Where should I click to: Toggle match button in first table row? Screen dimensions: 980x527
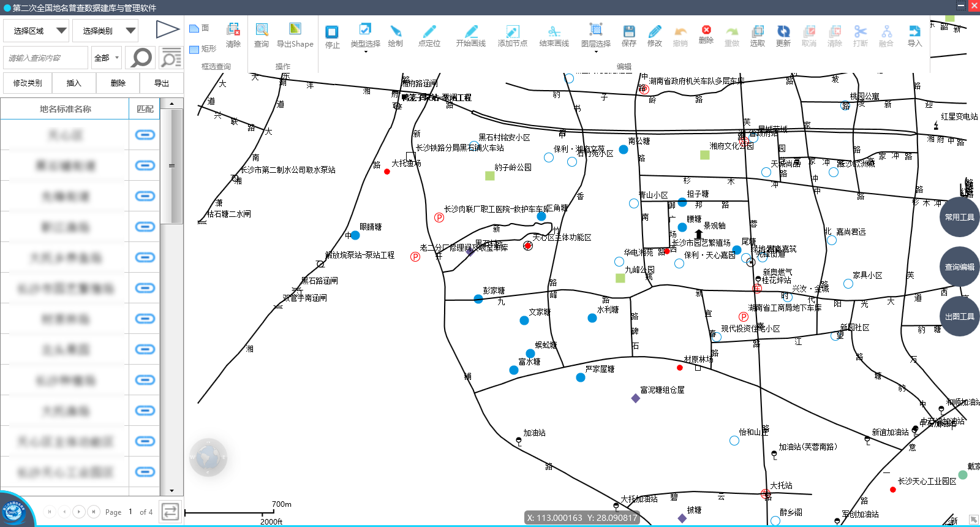[145, 135]
